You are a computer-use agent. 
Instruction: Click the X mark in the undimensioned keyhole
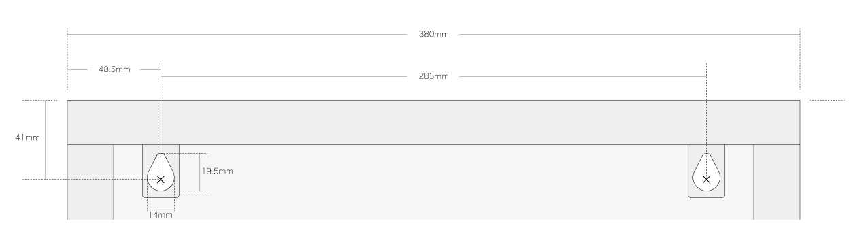pyautogui.click(x=706, y=179)
